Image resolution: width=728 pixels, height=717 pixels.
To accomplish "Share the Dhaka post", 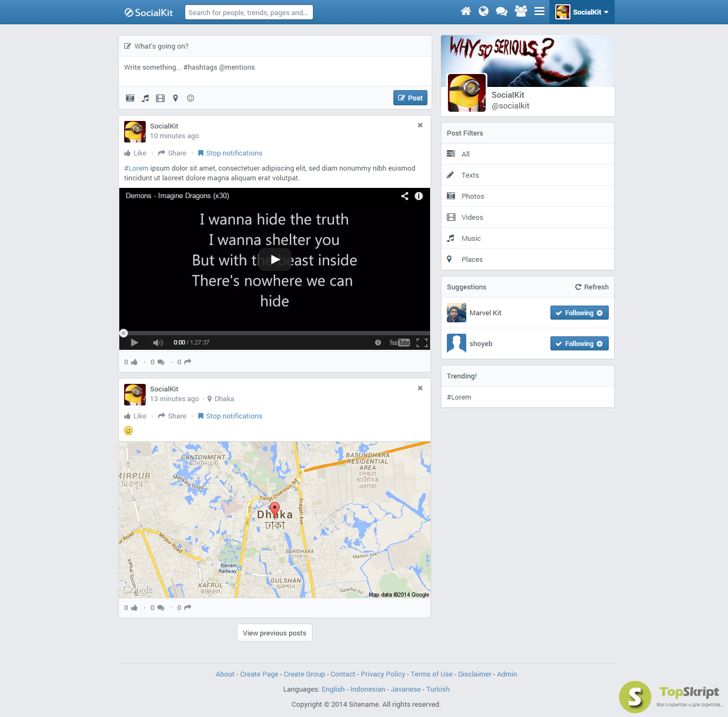I will [x=172, y=416].
